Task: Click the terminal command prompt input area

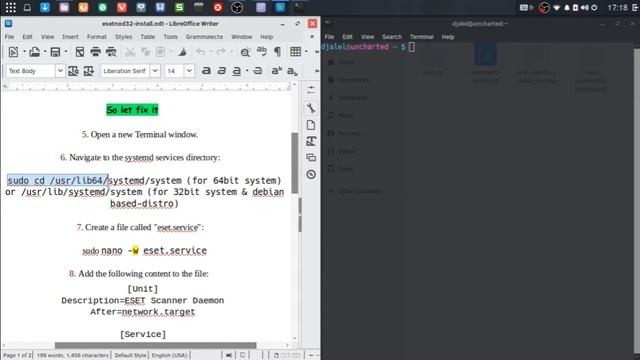Action: tap(412, 47)
